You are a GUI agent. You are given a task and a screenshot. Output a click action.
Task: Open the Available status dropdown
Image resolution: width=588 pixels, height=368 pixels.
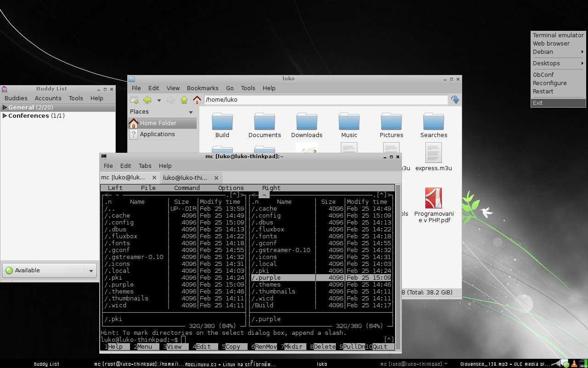click(x=91, y=271)
